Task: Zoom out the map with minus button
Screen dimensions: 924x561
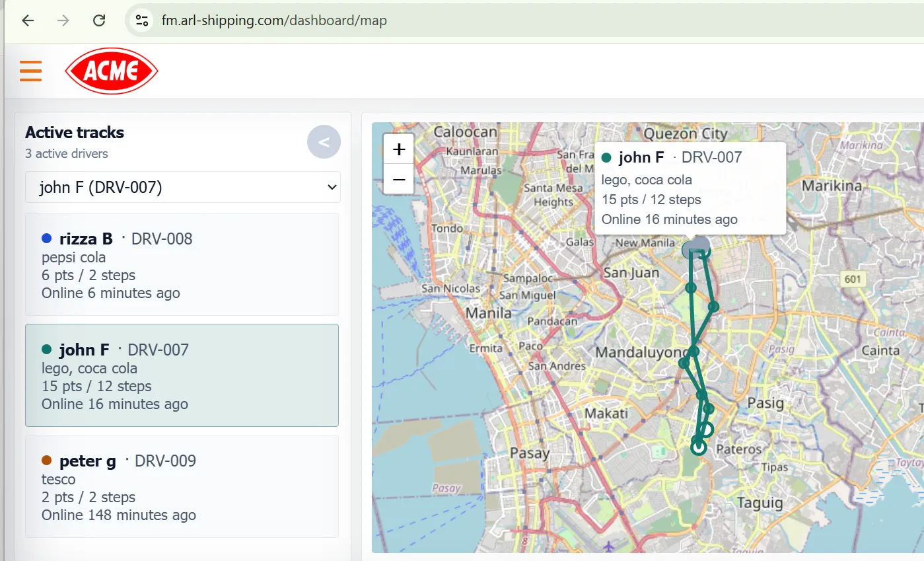Action: pos(399,179)
